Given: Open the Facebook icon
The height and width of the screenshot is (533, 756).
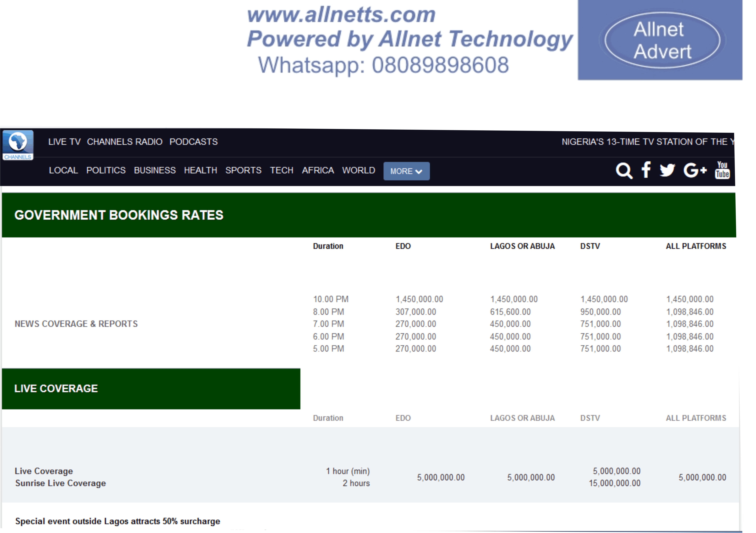Looking at the screenshot, I should [646, 170].
